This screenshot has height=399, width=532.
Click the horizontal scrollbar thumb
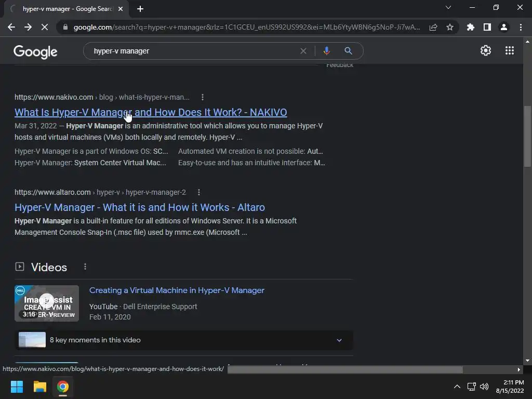click(x=345, y=369)
